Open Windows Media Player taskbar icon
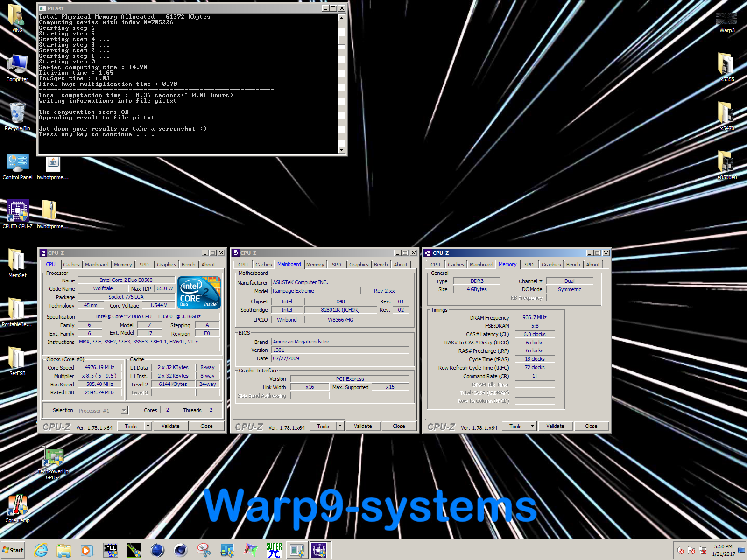This screenshot has height=560, width=747. [x=86, y=551]
